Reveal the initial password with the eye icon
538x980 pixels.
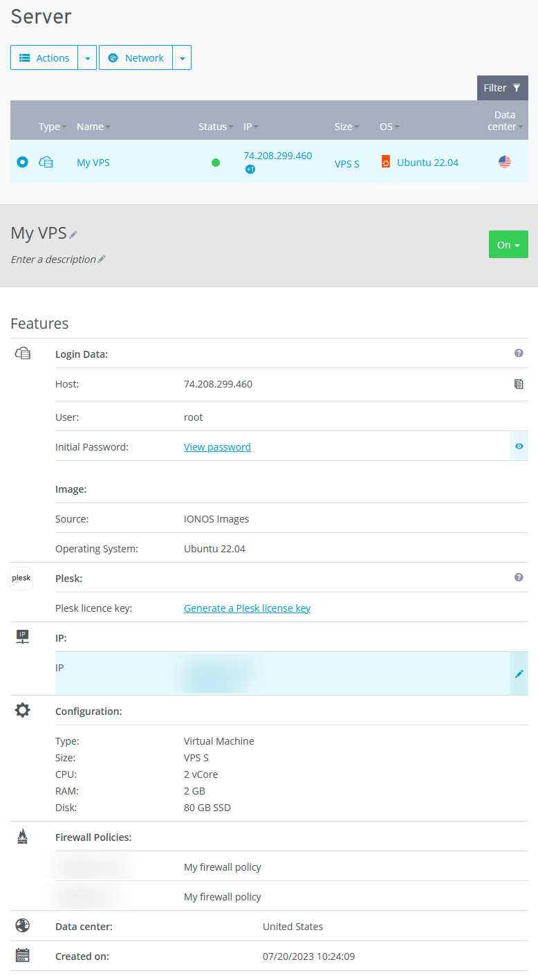coord(519,446)
